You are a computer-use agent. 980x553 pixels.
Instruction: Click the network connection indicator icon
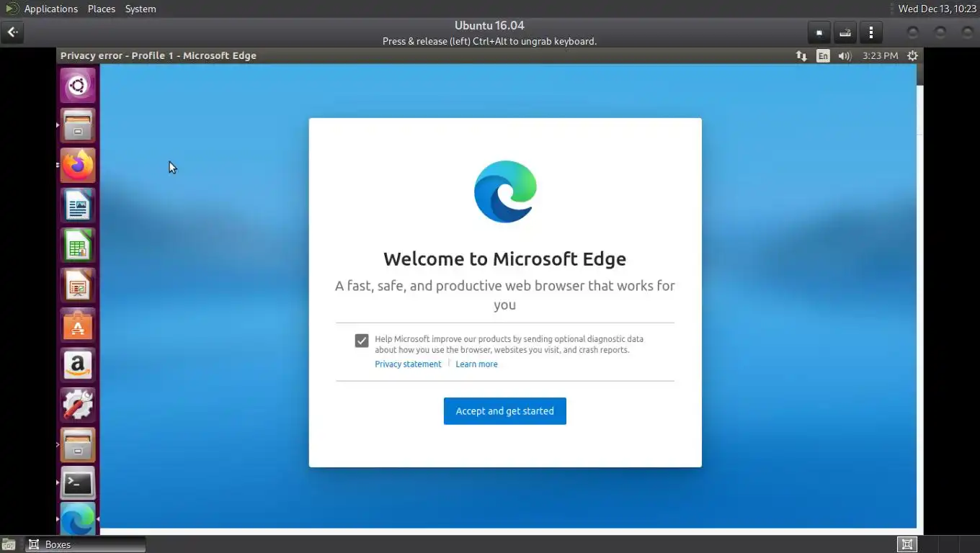[x=801, y=55]
